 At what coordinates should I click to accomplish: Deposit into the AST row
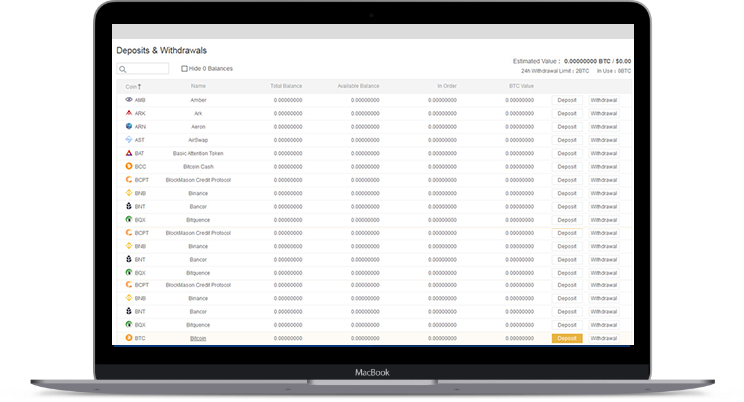[567, 140]
